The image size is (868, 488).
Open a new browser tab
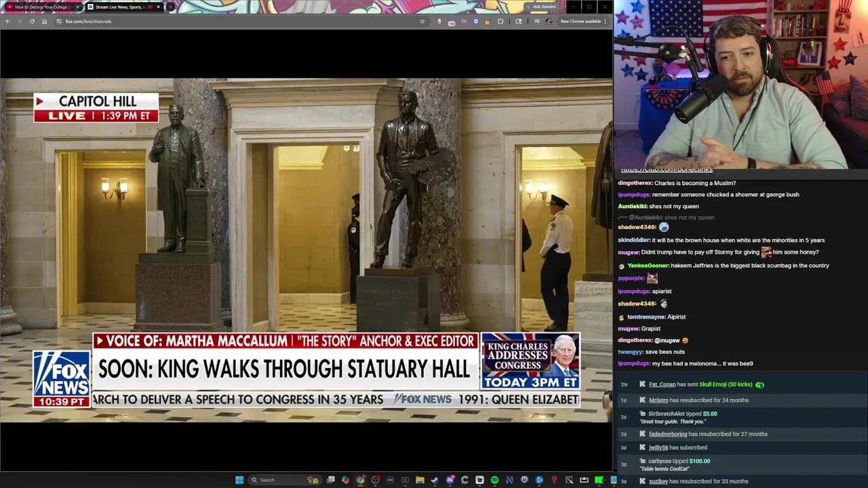(170, 7)
